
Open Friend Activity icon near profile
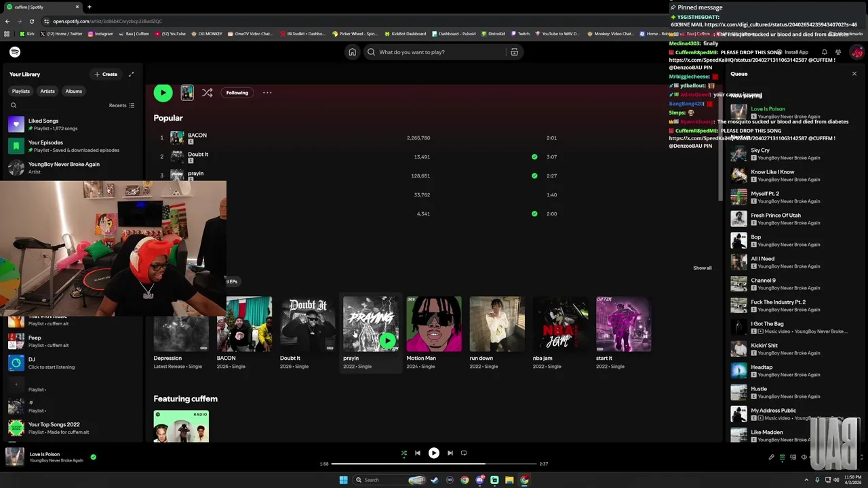point(838,52)
